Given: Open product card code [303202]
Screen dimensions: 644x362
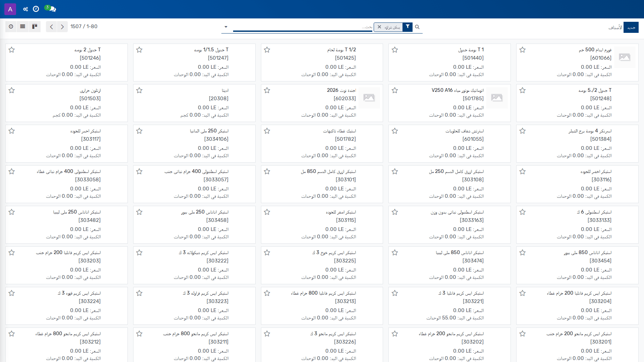Looking at the screenshot, I should (x=473, y=342).
